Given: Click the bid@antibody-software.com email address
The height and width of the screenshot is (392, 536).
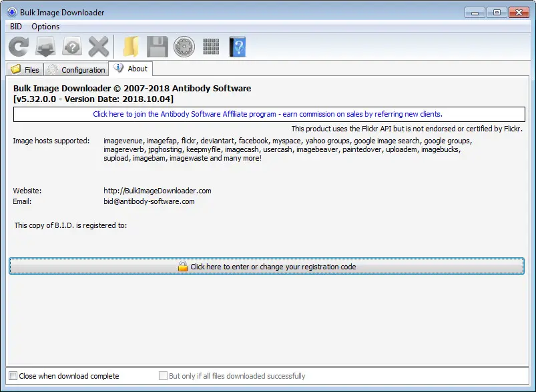Looking at the screenshot, I should (x=149, y=201).
